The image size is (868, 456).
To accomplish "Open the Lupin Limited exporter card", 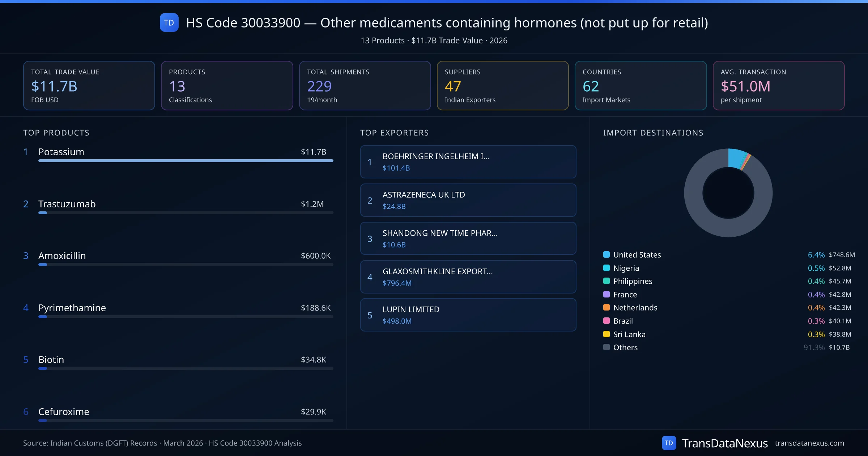I will point(468,315).
